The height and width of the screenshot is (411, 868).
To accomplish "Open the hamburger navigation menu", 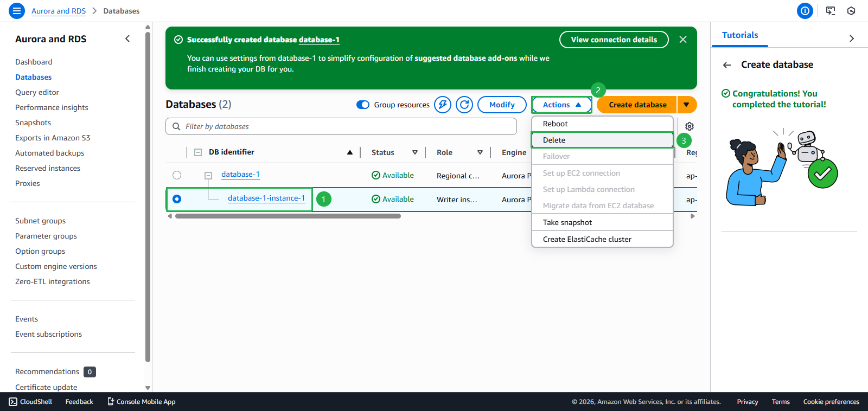I will click(17, 11).
